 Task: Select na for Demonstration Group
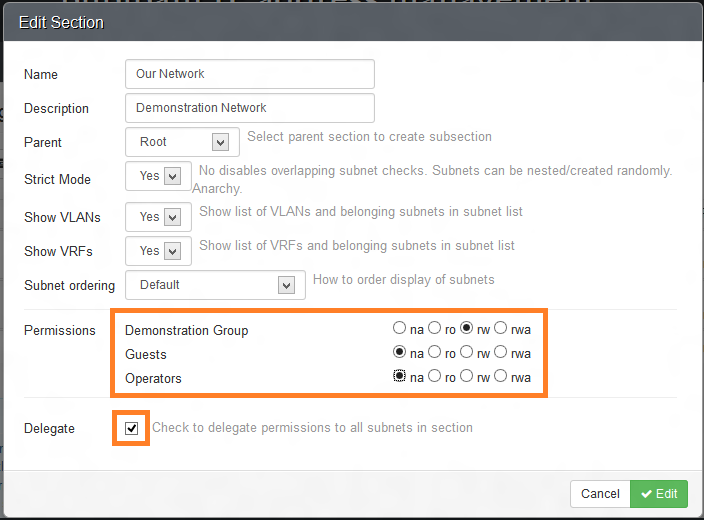399,328
